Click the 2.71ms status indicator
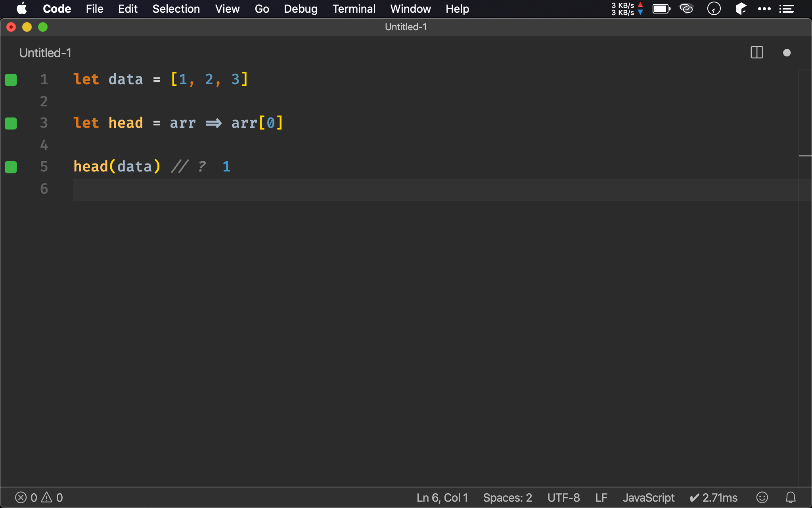The height and width of the screenshot is (508, 812). (714, 497)
